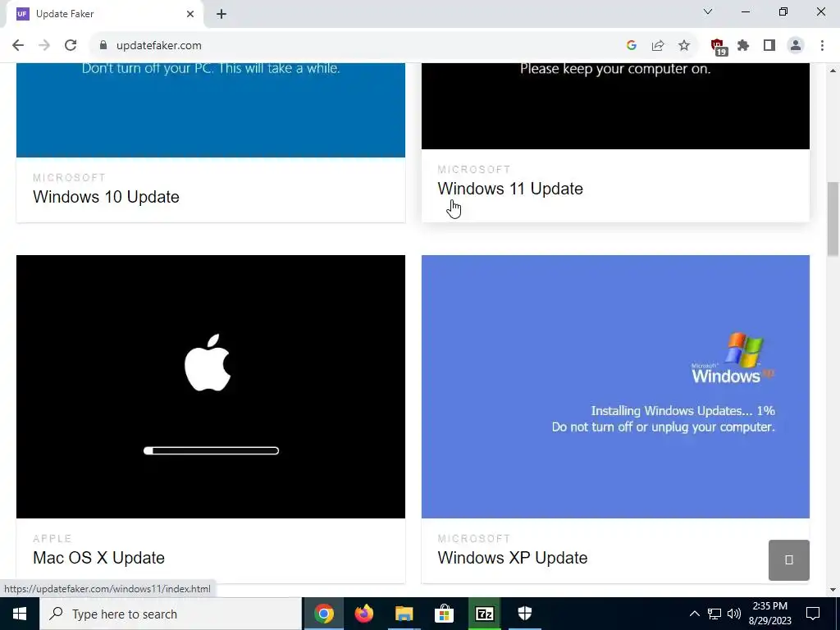
Task: Open File Explorer from the taskbar
Action: click(x=404, y=614)
